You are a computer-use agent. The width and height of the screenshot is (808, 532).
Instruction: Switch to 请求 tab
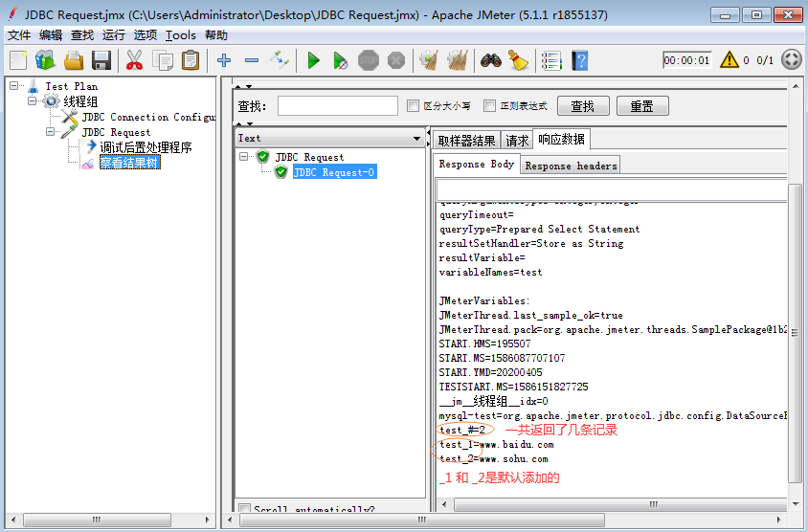(517, 140)
